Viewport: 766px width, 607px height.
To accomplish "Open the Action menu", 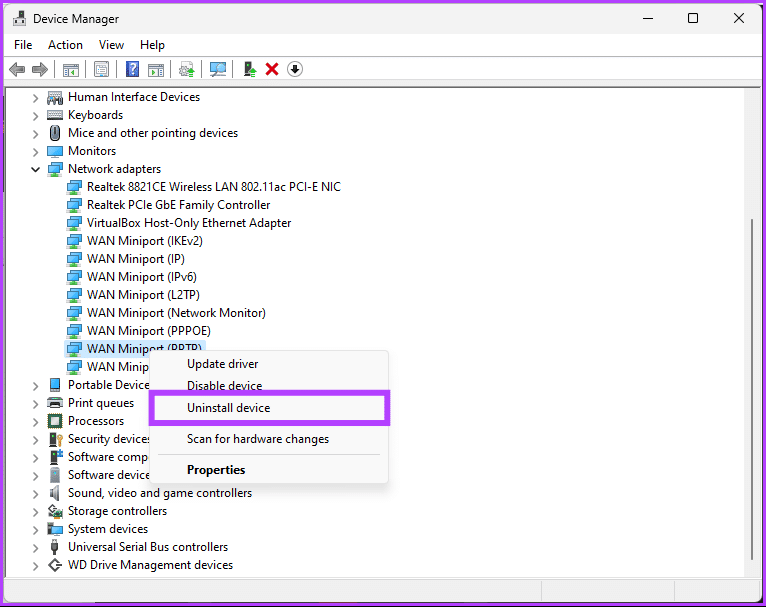I will click(x=65, y=45).
